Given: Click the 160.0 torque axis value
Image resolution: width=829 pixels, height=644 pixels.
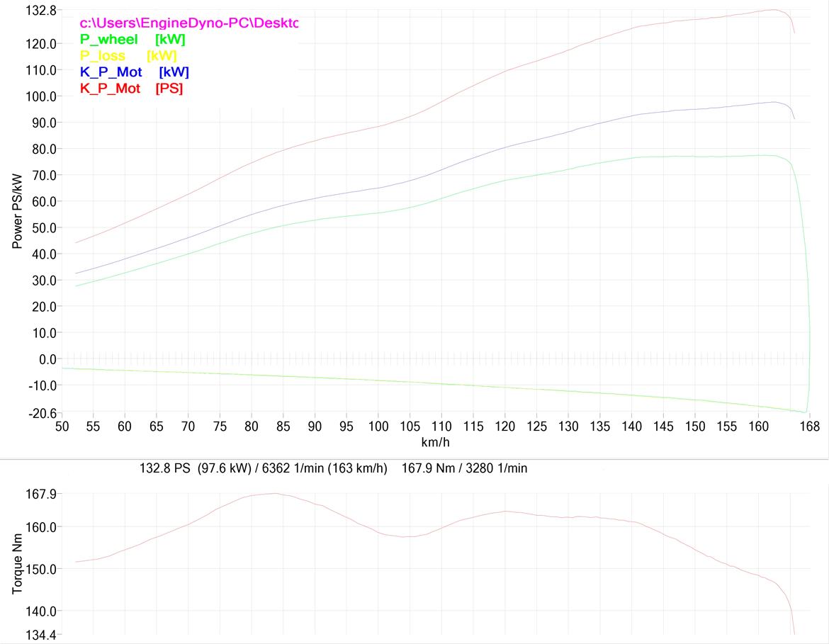Looking at the screenshot, I should 41,527.
